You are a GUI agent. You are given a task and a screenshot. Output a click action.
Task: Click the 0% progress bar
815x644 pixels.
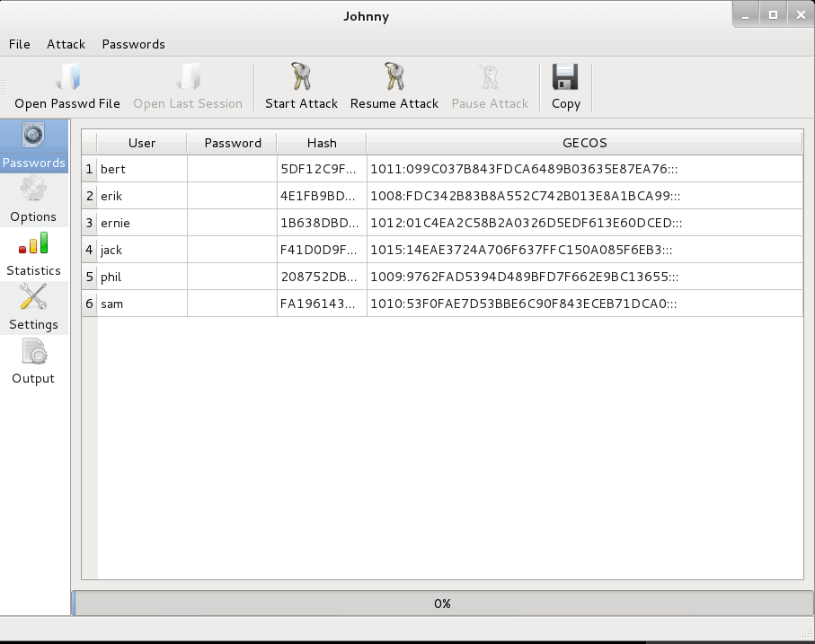[x=442, y=604]
